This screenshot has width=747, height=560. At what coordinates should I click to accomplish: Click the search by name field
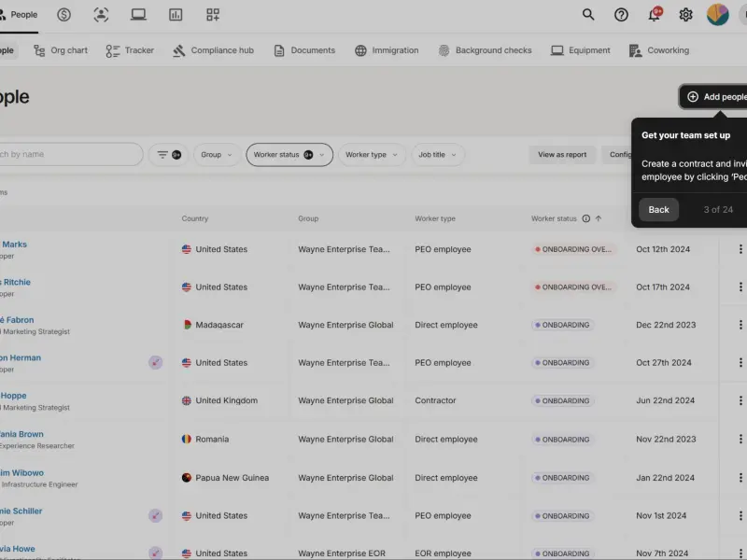(x=70, y=154)
